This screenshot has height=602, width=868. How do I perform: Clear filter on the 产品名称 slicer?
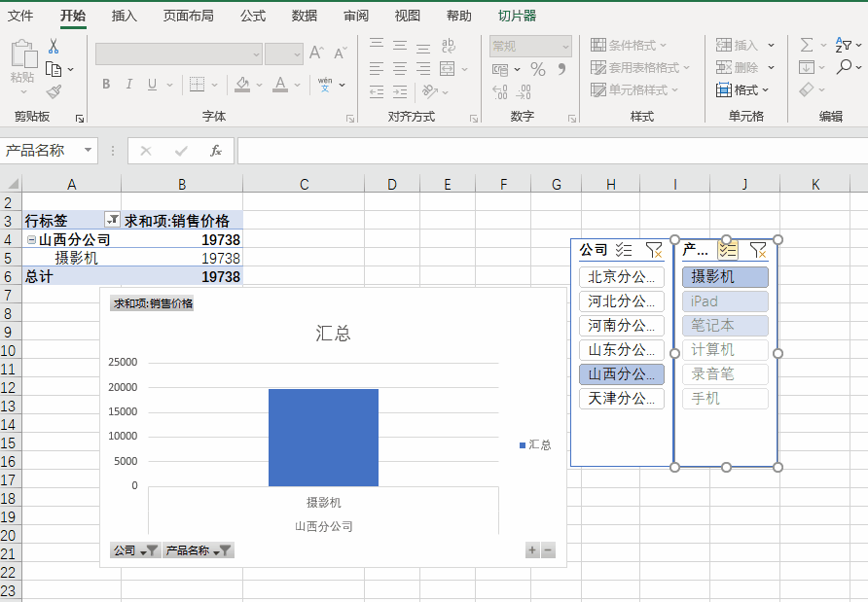tap(758, 250)
